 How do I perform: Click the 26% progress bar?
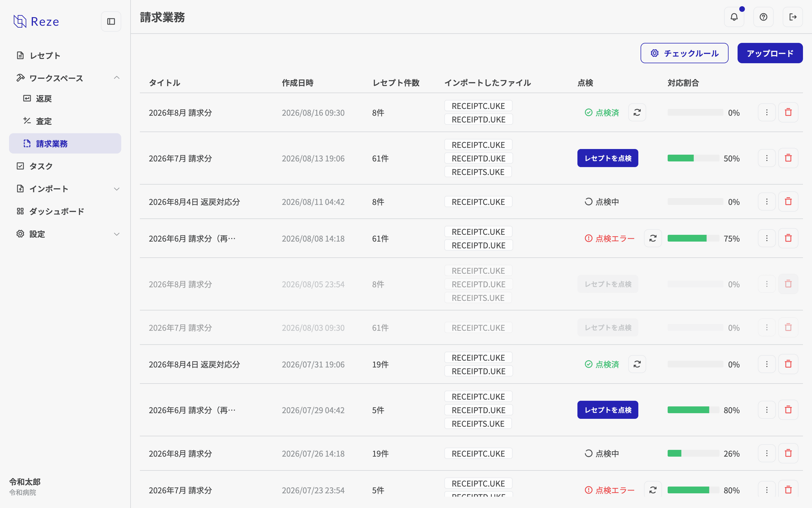[x=693, y=454]
